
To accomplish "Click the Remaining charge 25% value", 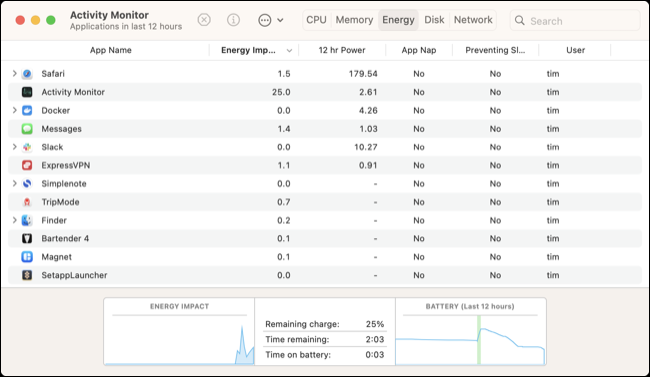I will pos(375,324).
